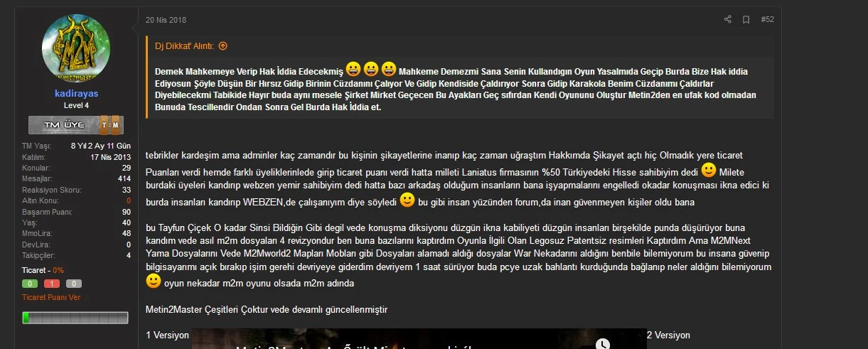Click the watch later clock icon on video

tap(603, 344)
